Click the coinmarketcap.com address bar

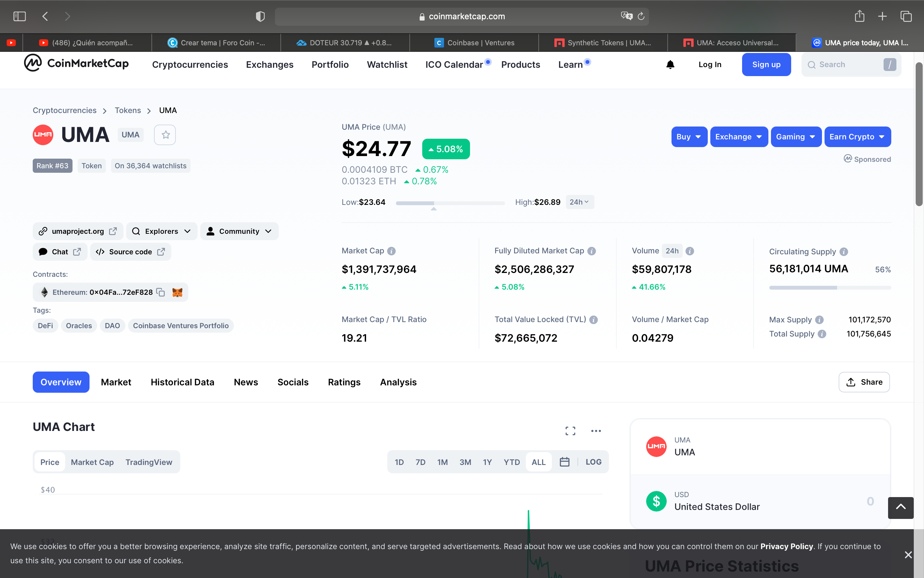462,16
